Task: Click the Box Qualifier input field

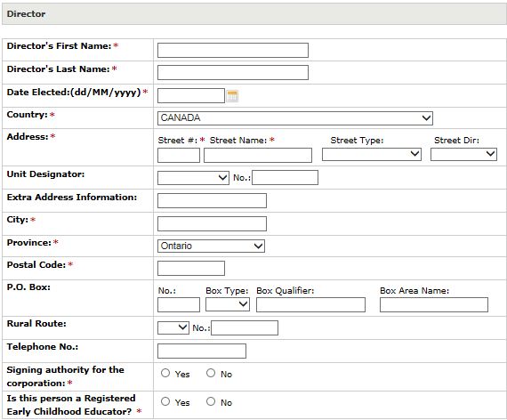Action: (x=310, y=305)
